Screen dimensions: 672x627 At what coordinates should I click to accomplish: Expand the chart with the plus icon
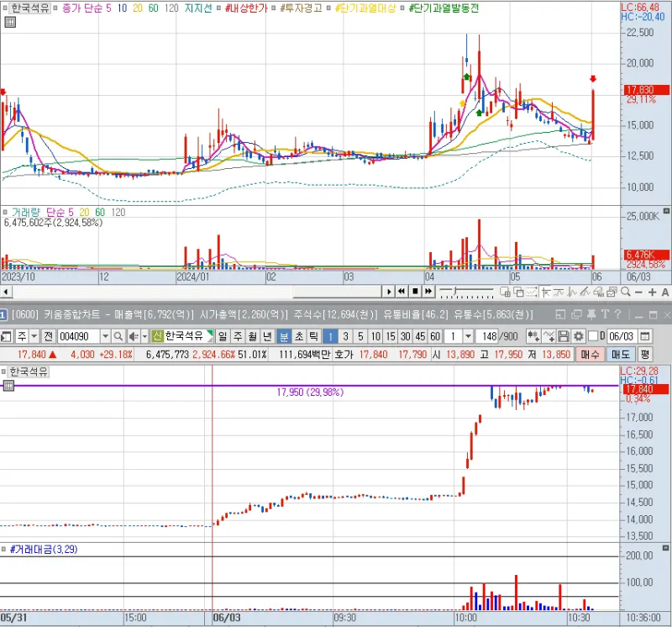[x=653, y=292]
